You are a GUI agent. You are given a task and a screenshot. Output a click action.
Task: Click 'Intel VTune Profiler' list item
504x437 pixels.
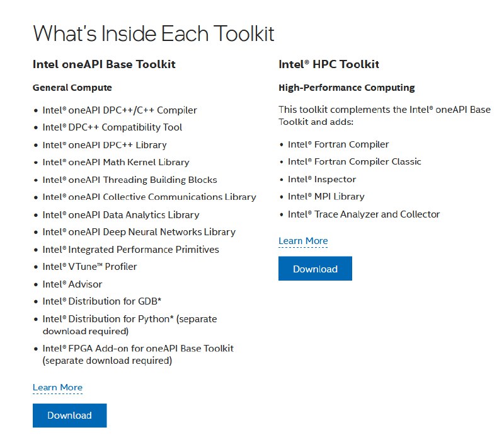(89, 267)
